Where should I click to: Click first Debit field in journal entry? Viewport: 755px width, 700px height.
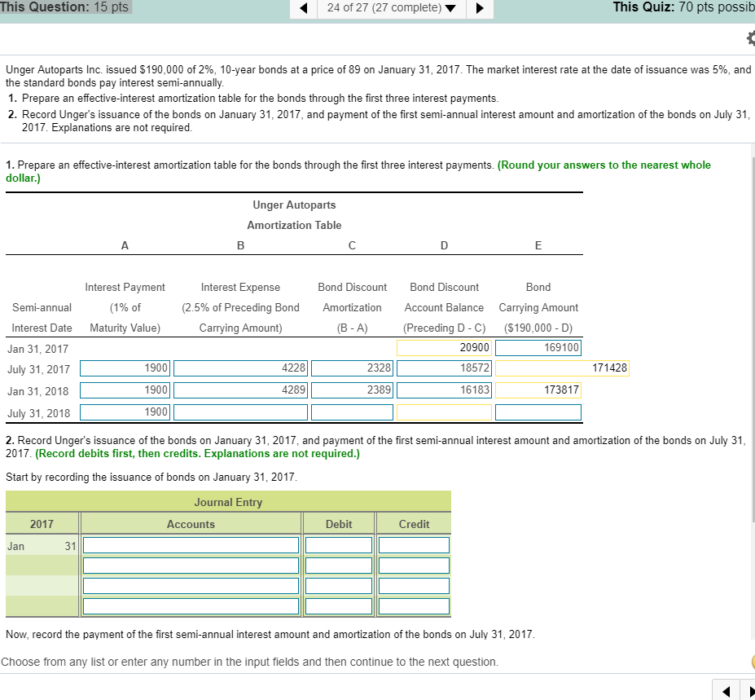coord(339,545)
